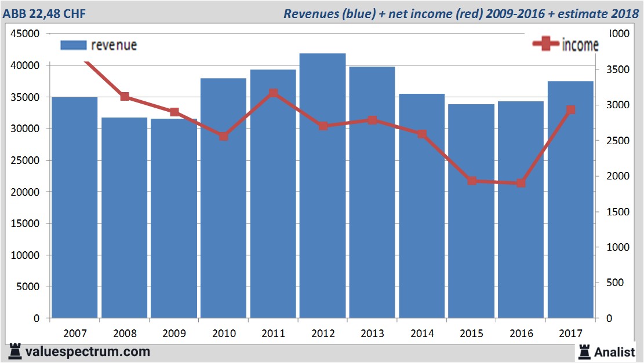Select the 2017 revenue bar
This screenshot has width=644, height=363.
(570, 200)
